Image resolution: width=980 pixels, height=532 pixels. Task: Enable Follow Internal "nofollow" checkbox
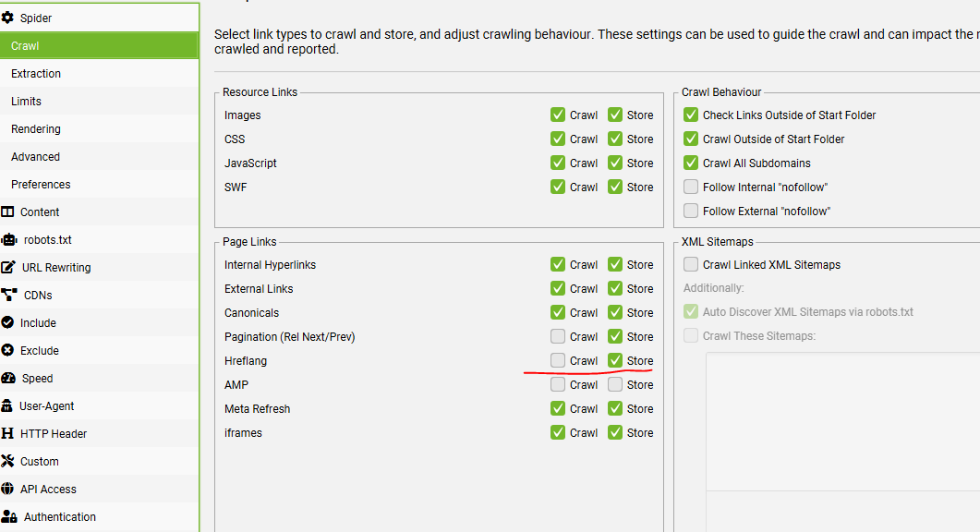(691, 187)
